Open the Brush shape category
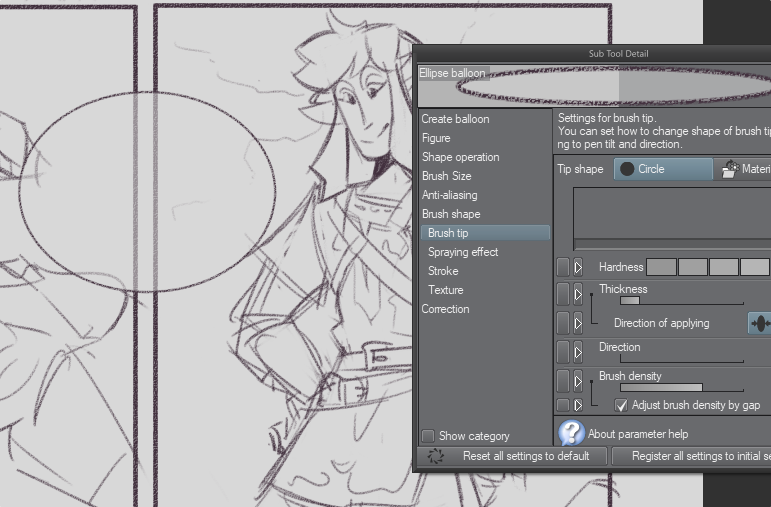 [451, 214]
